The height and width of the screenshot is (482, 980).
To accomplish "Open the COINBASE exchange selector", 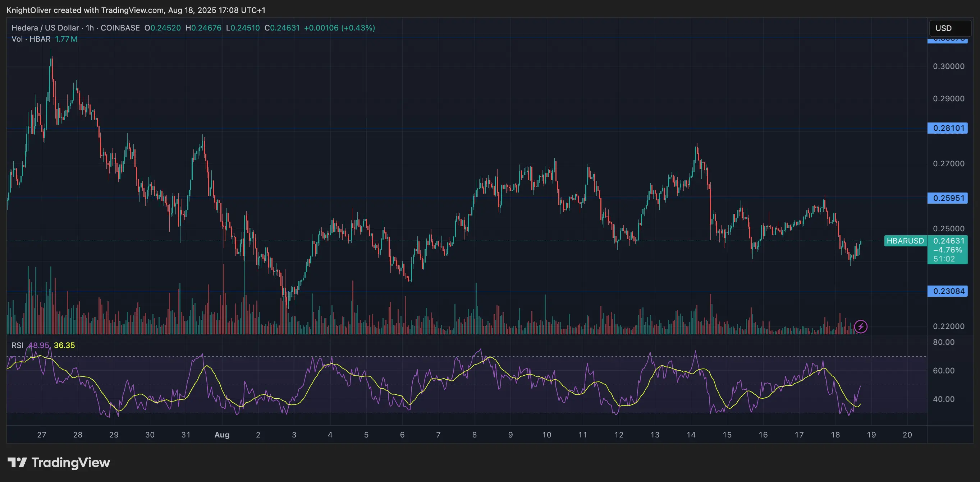I will click(119, 28).
